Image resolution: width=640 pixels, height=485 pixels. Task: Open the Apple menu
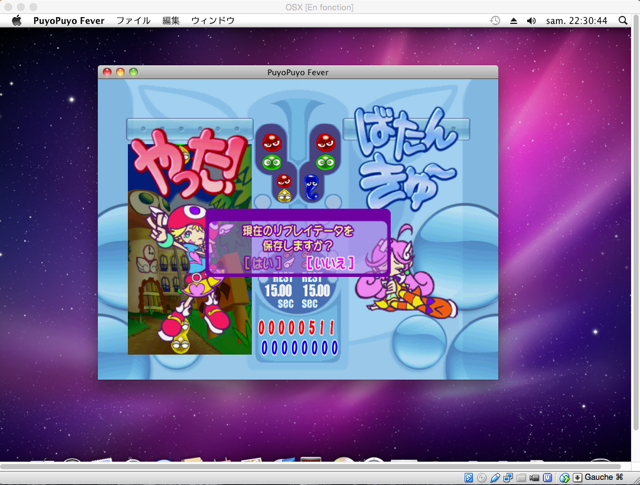16,20
